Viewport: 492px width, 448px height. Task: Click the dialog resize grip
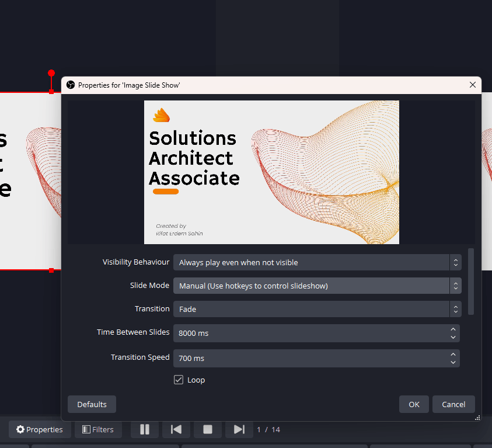click(x=477, y=418)
